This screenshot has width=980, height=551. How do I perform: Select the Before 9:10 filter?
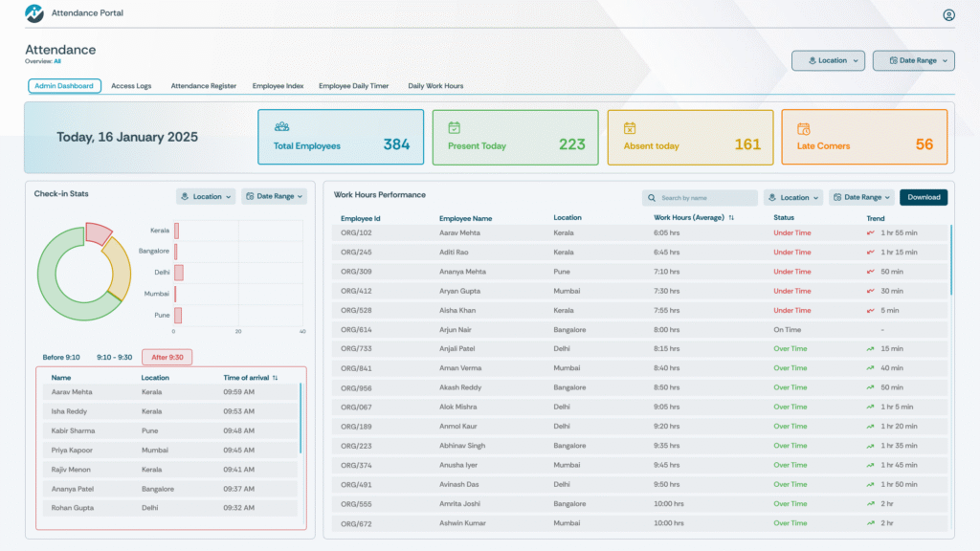click(61, 357)
